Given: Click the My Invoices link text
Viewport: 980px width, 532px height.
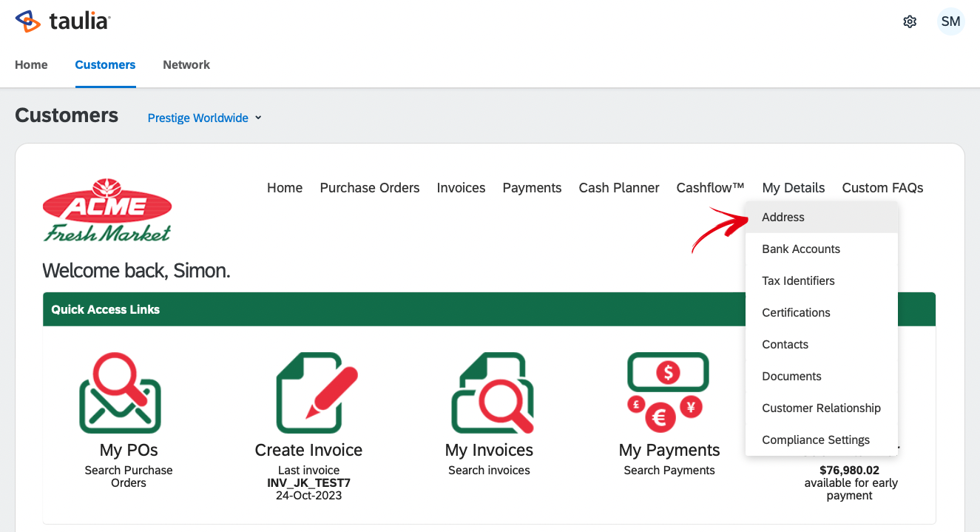Looking at the screenshot, I should click(489, 450).
